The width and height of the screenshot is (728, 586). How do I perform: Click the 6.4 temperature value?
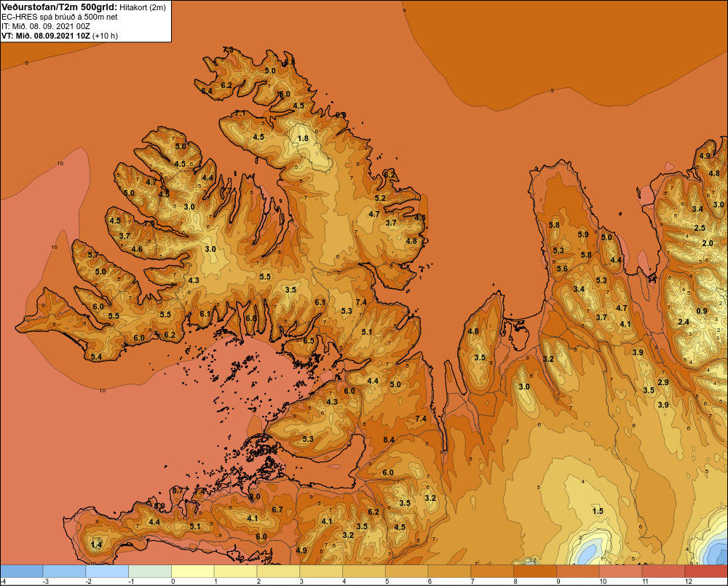(x=207, y=91)
